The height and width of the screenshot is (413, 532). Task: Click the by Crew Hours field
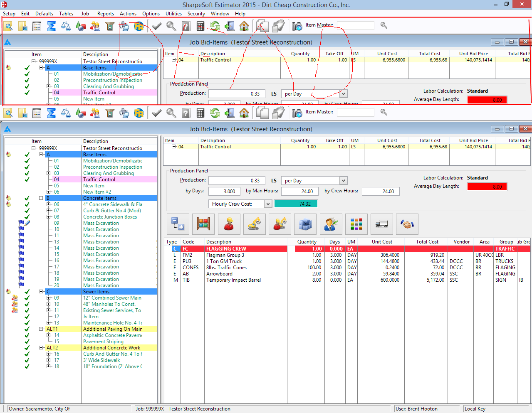click(381, 192)
